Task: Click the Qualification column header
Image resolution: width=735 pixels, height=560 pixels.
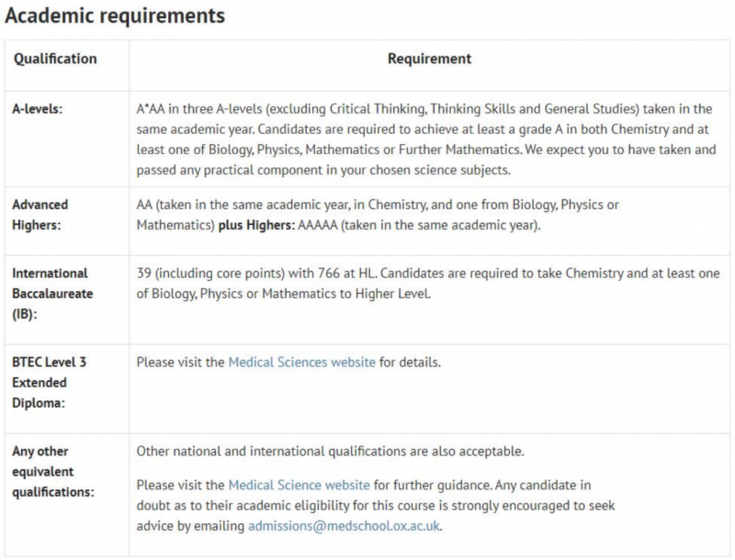Action: tap(55, 59)
